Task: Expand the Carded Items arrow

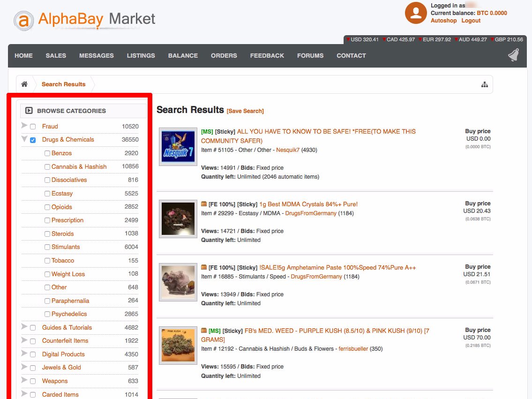Action: (x=24, y=393)
